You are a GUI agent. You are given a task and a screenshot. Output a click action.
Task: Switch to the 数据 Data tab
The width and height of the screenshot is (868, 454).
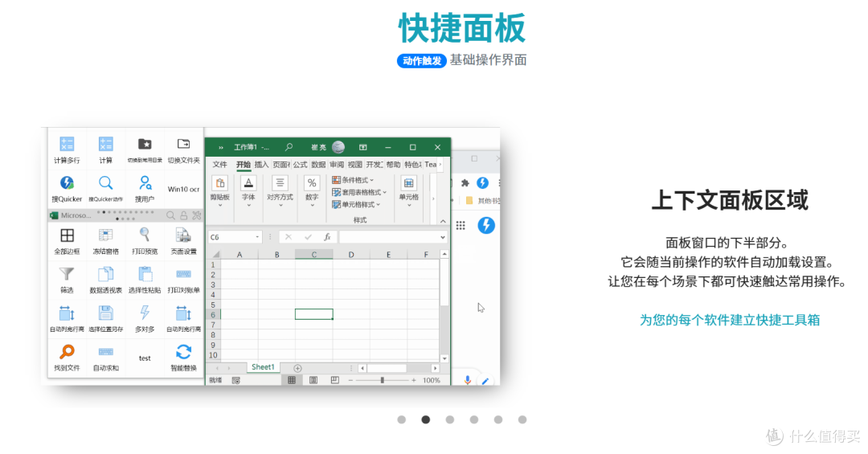coord(318,165)
